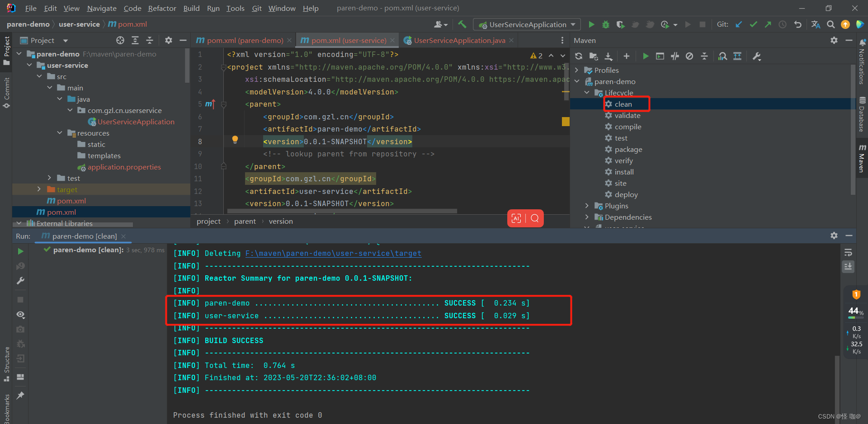Open UserServiceApplication run configuration dropdown
The image size is (868, 424).
click(x=527, y=24)
